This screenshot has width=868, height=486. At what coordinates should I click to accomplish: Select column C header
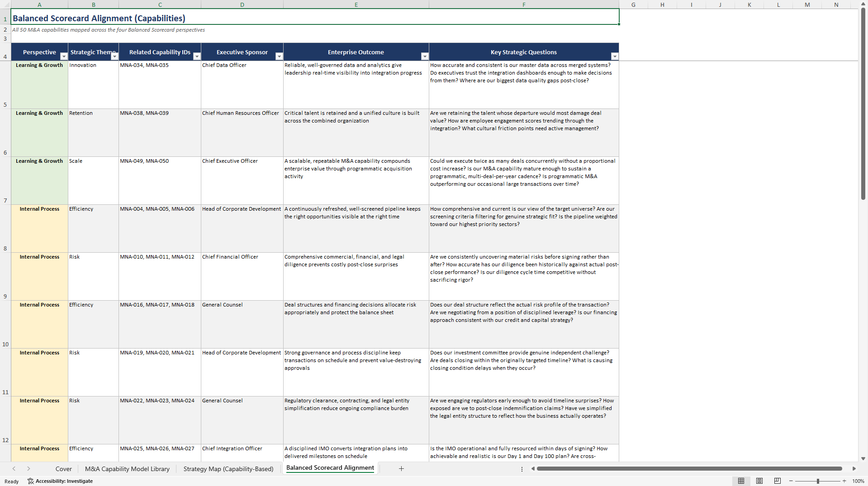point(160,5)
